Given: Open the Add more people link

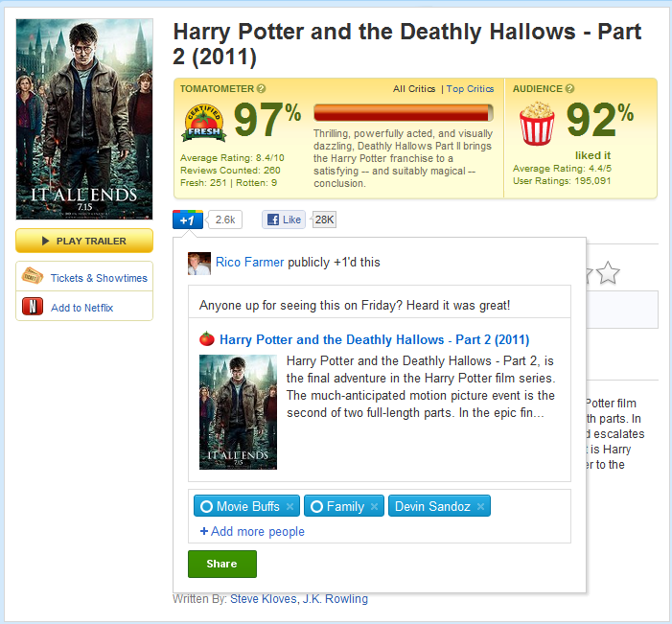Looking at the screenshot, I should pyautogui.click(x=252, y=531).
